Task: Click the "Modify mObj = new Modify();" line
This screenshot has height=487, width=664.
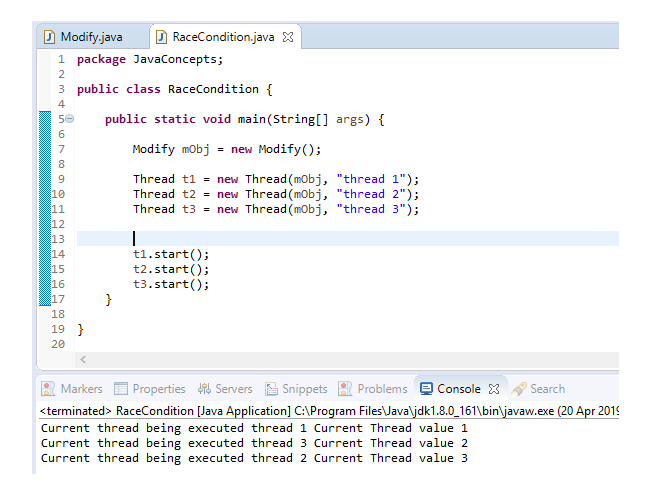Action: (227, 149)
